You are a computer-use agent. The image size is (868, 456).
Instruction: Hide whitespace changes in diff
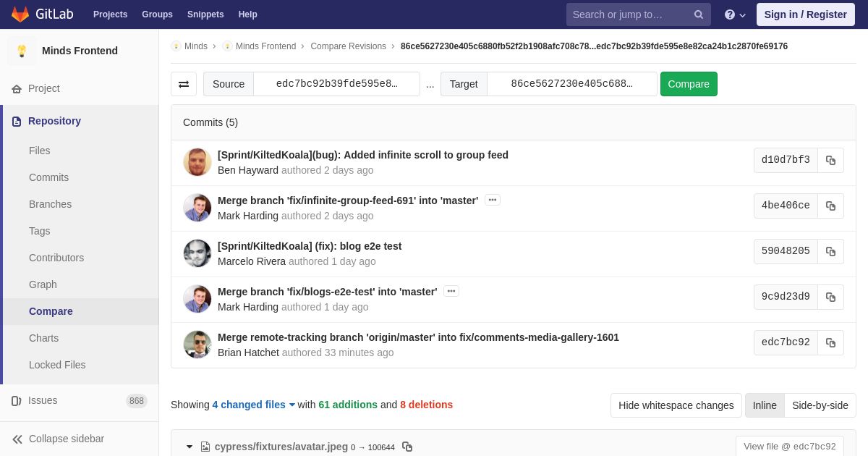click(x=676, y=405)
